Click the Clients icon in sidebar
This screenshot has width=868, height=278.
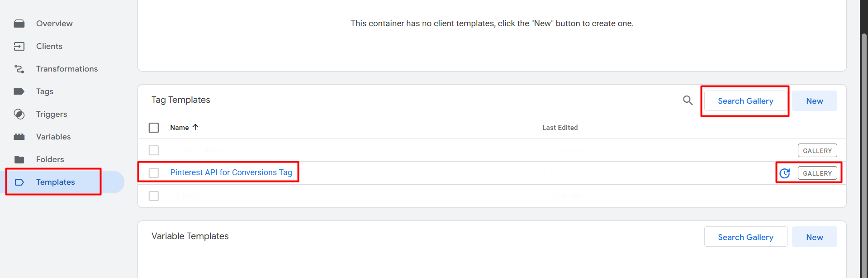(19, 46)
